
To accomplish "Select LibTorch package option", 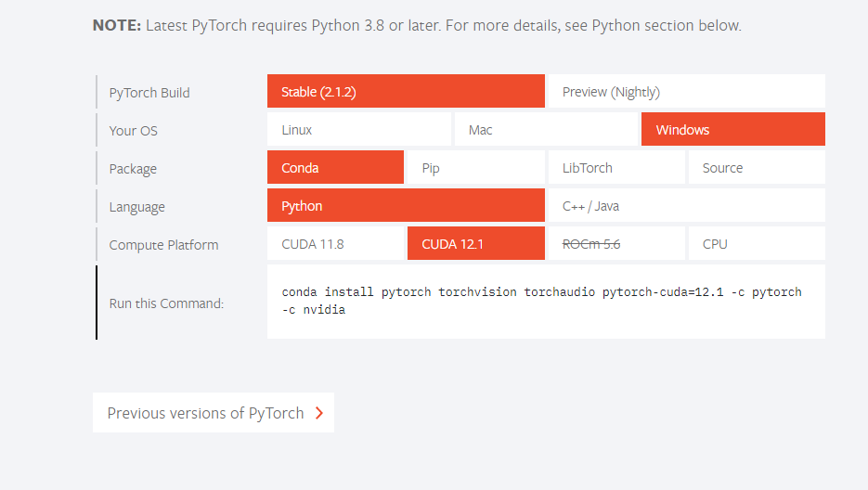I will [615, 168].
